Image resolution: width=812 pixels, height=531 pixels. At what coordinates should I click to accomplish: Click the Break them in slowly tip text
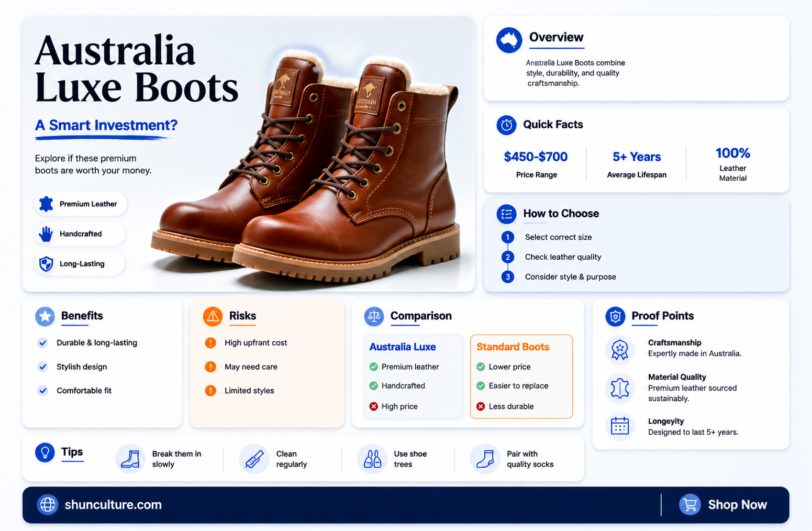click(x=176, y=459)
